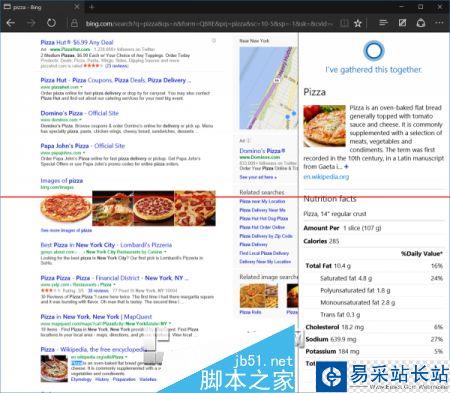Image resolution: width=450 pixels, height=393 pixels.
Task: Open Pizza Hut Coupons, Pizza Deals result
Action: click(115, 80)
